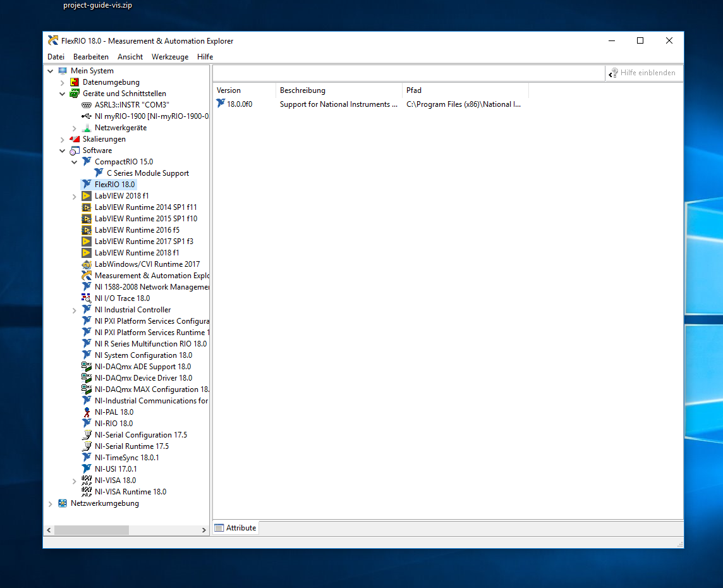Image resolution: width=723 pixels, height=588 pixels.
Task: Click the Hilfe einblenden button
Action: click(643, 73)
